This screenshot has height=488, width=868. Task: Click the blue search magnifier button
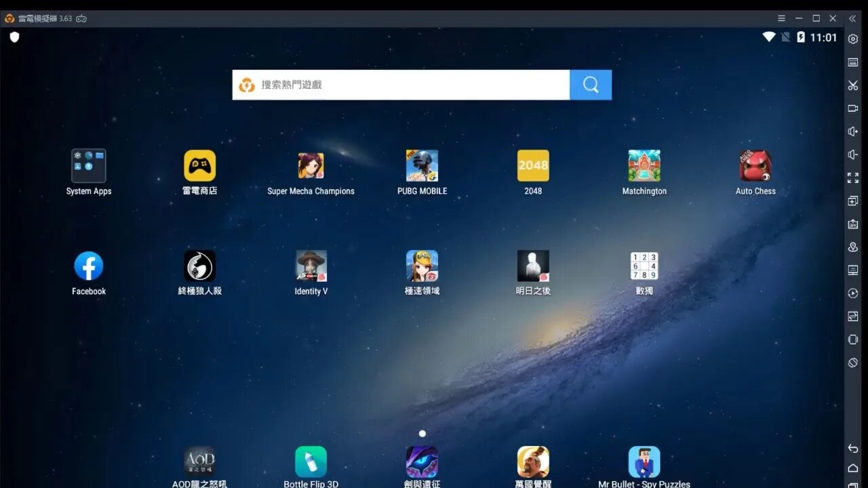591,85
